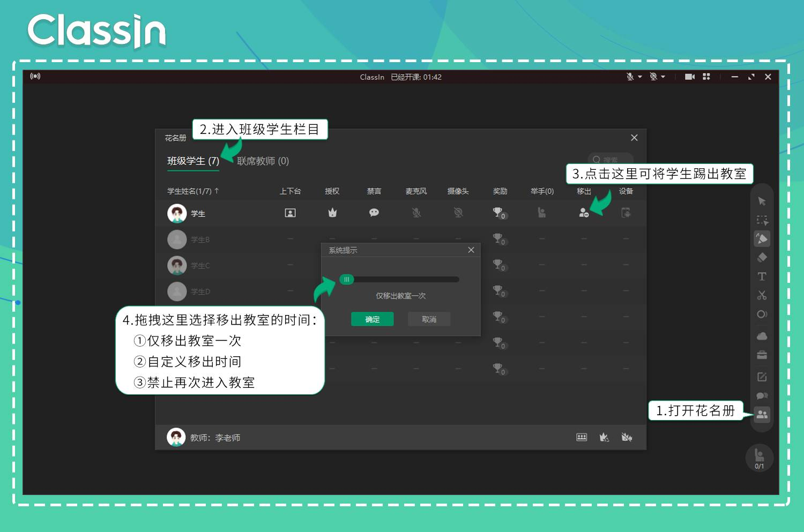Screen dimensions: 804x532
Task: Click the hand-raise counter 0/1
Action: click(x=759, y=458)
